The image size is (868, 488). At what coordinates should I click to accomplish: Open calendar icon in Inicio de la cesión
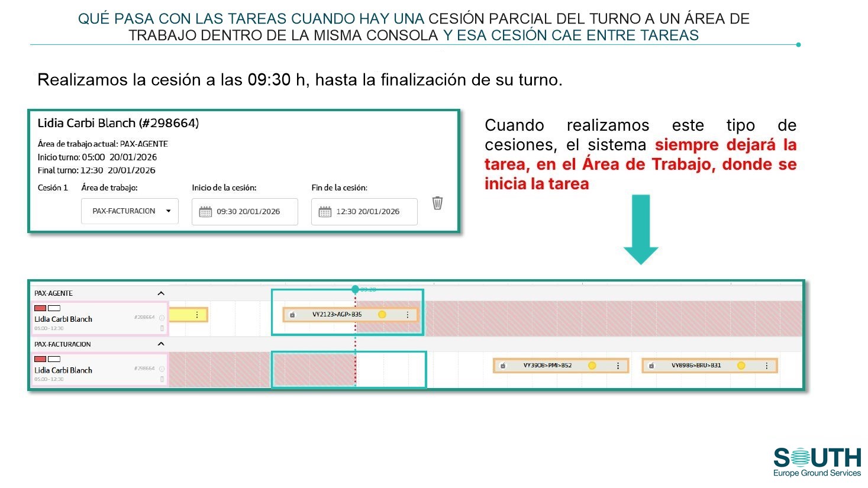(x=205, y=212)
